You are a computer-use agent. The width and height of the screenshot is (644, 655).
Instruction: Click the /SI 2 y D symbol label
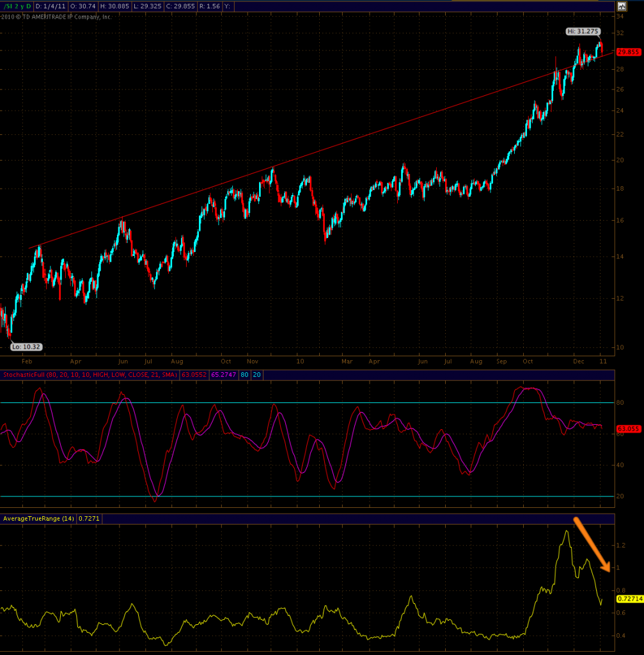(x=17, y=6)
